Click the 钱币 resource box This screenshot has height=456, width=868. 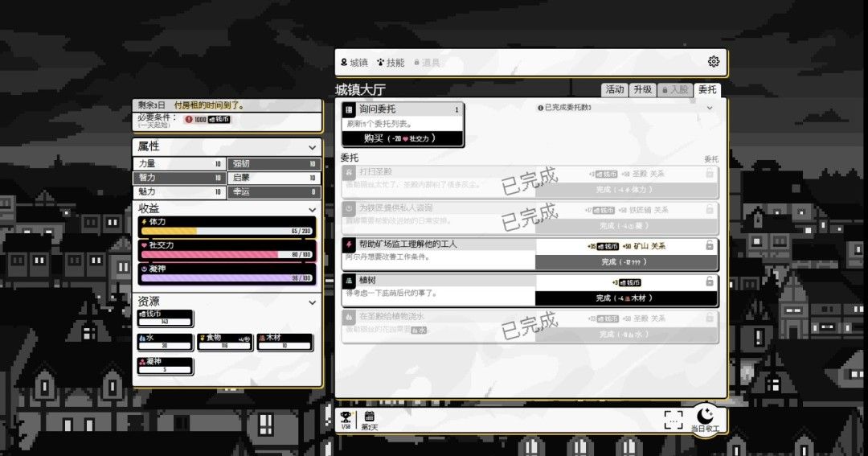165,318
